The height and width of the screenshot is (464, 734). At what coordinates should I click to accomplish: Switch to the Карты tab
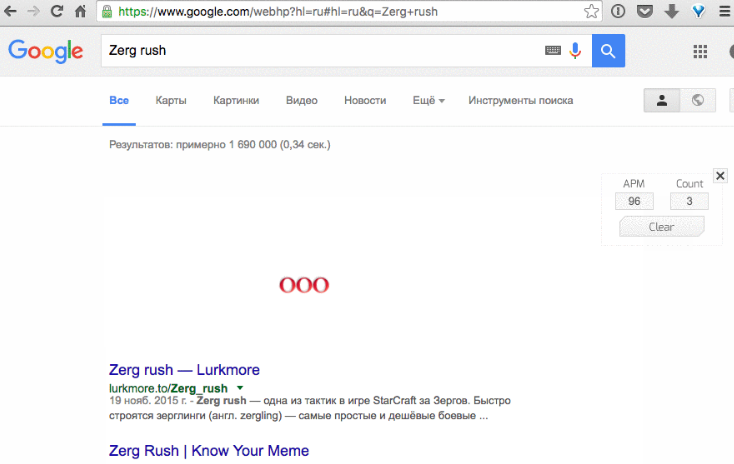(x=171, y=100)
